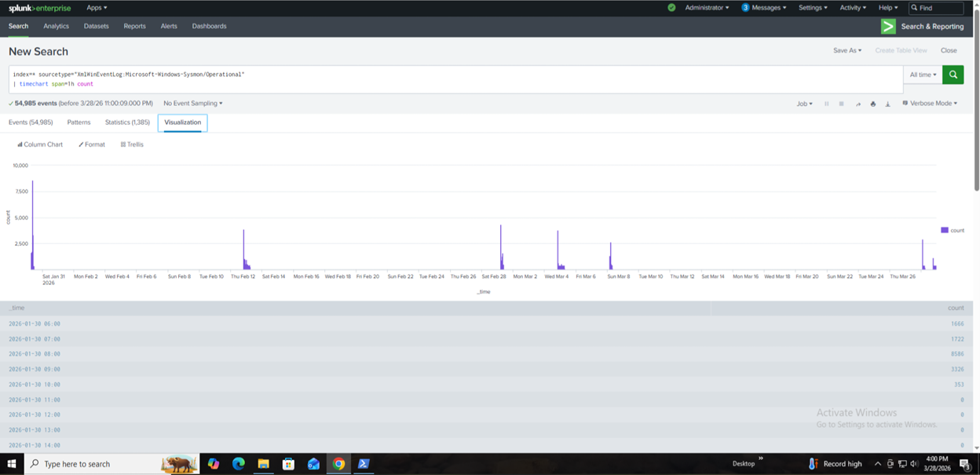Open the Splunk Search & Reporting app icon
This screenshot has width=980, height=475.
tap(888, 26)
